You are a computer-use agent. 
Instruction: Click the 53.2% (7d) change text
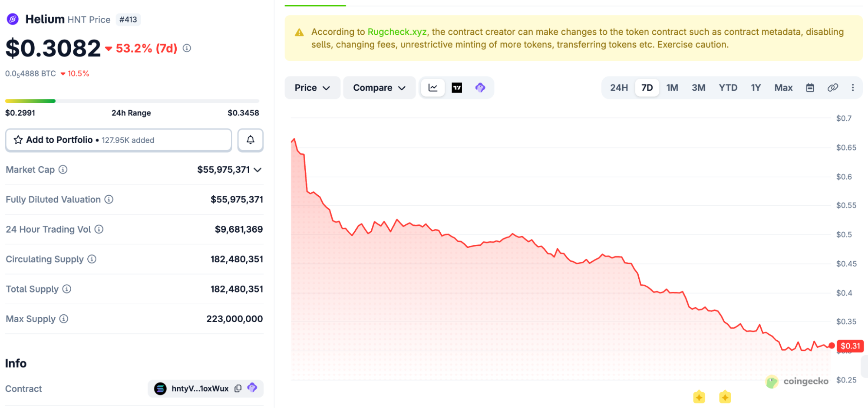[147, 48]
